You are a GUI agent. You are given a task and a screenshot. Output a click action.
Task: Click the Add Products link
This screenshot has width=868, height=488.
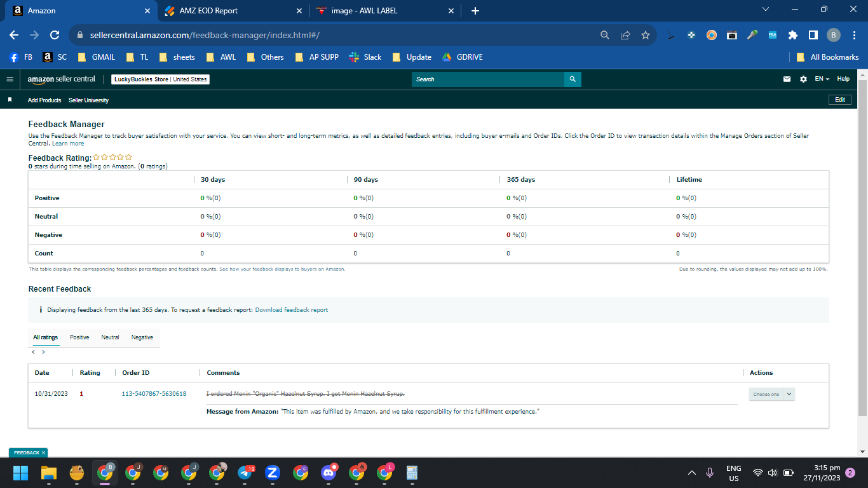point(44,100)
